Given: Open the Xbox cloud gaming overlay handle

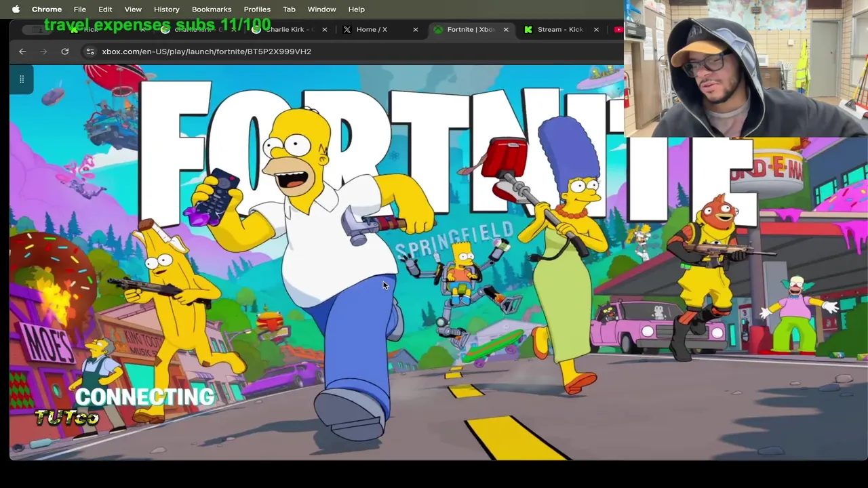Looking at the screenshot, I should [22, 79].
